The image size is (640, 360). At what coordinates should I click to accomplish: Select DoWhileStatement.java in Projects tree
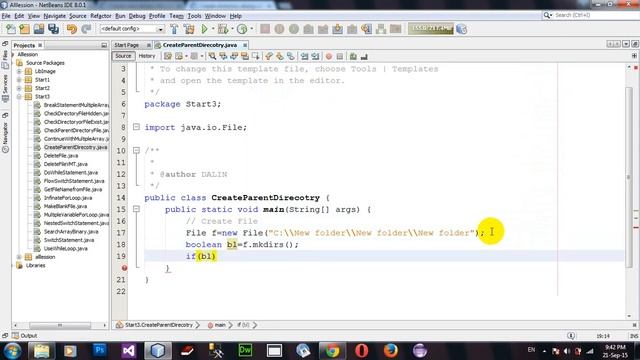click(71, 172)
